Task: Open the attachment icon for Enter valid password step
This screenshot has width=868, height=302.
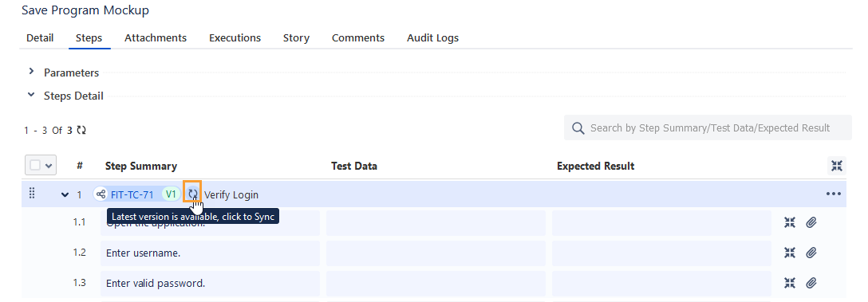Action: (x=811, y=283)
